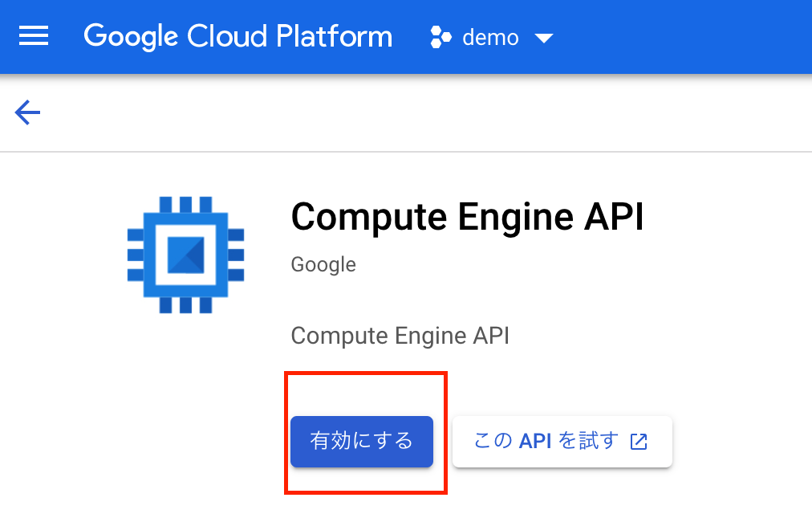Click the demo project name to switch projects

pyautogui.click(x=489, y=37)
